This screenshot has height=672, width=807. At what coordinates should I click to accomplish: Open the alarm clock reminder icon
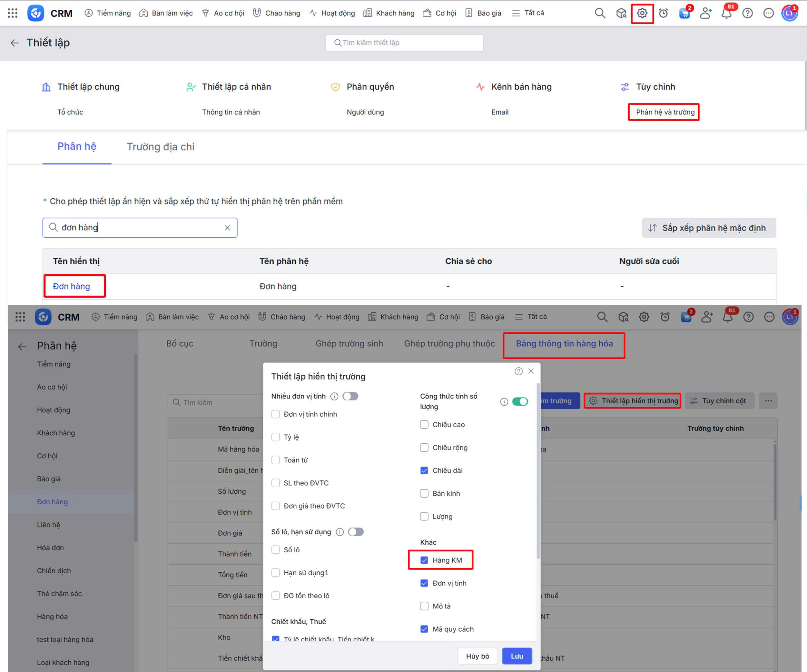(663, 13)
